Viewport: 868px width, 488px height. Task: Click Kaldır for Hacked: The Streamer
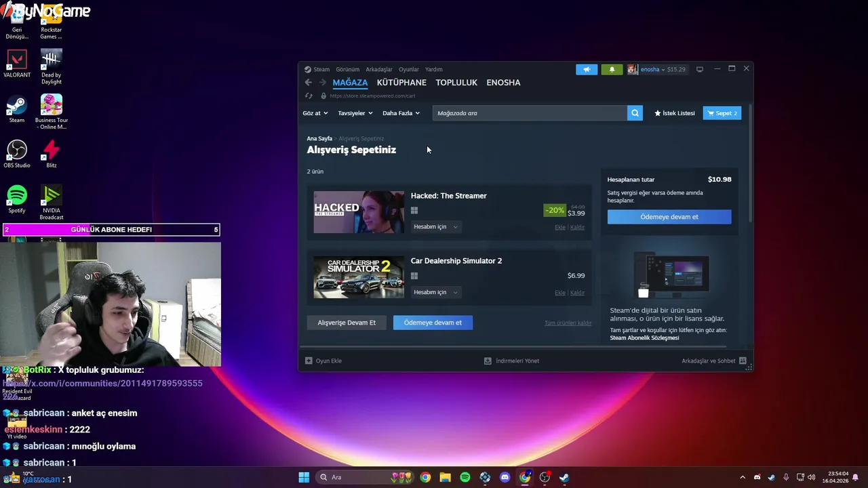578,227
